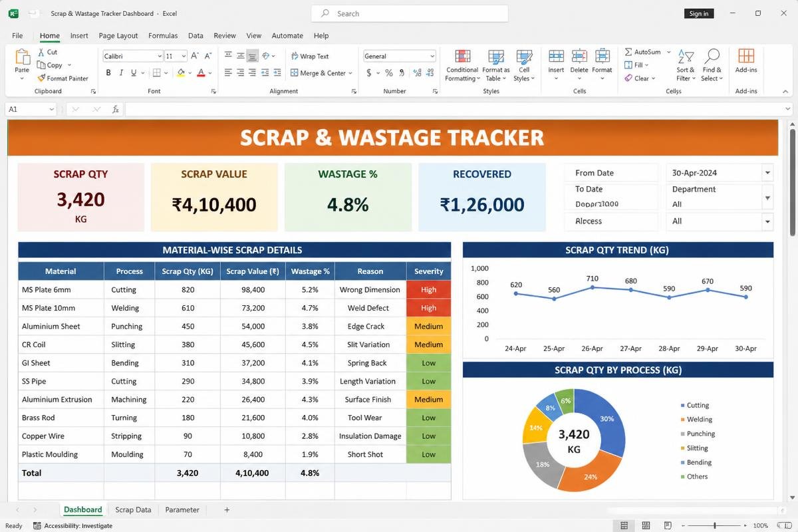Toggle Center horizontal alignment

(240, 73)
